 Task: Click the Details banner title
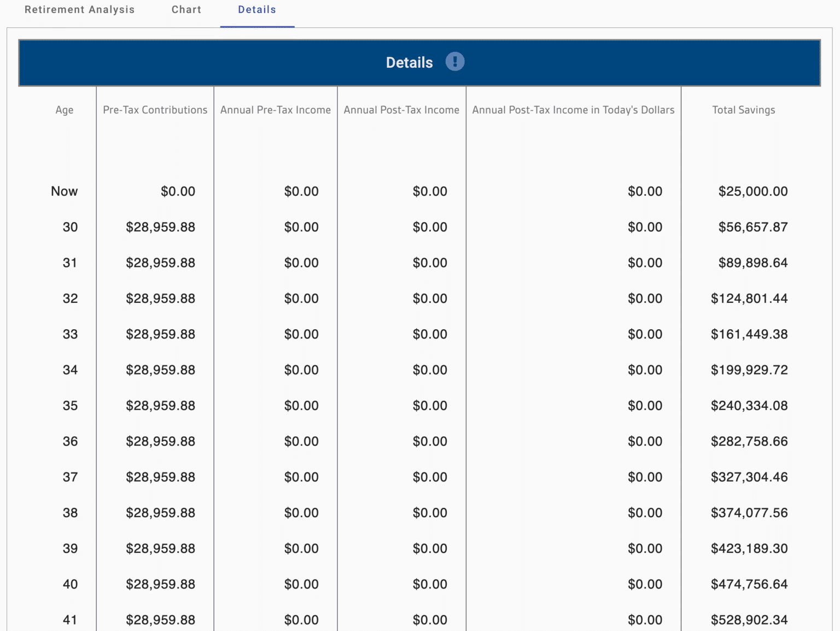pos(409,62)
